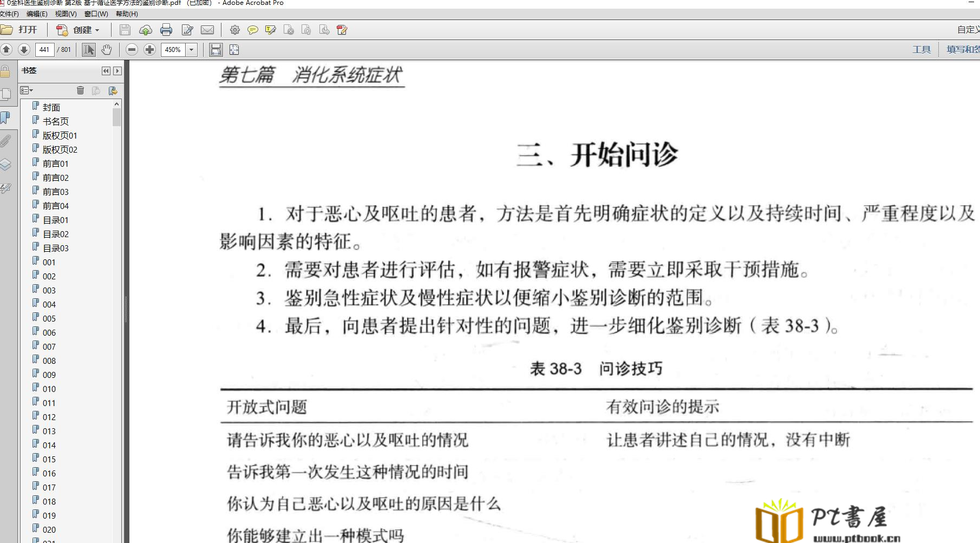
Task: Click the Open folder icon in the toolbar
Action: coord(6,30)
